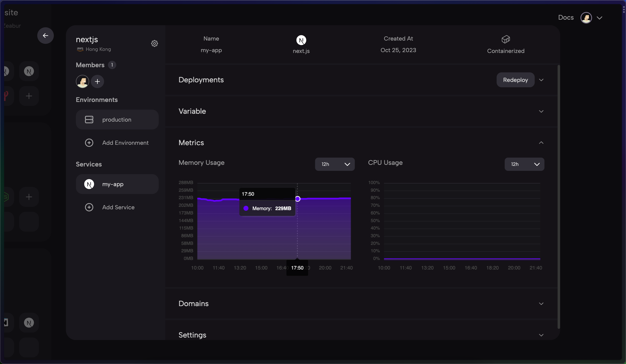Click the Add Service plus icon

(89, 207)
